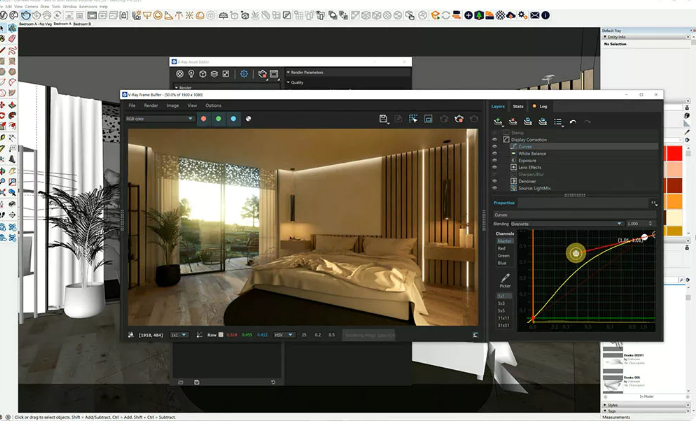Screen dimensions: 697x424
Task: Open the Image menu in Frame Buffer
Action: (172, 105)
